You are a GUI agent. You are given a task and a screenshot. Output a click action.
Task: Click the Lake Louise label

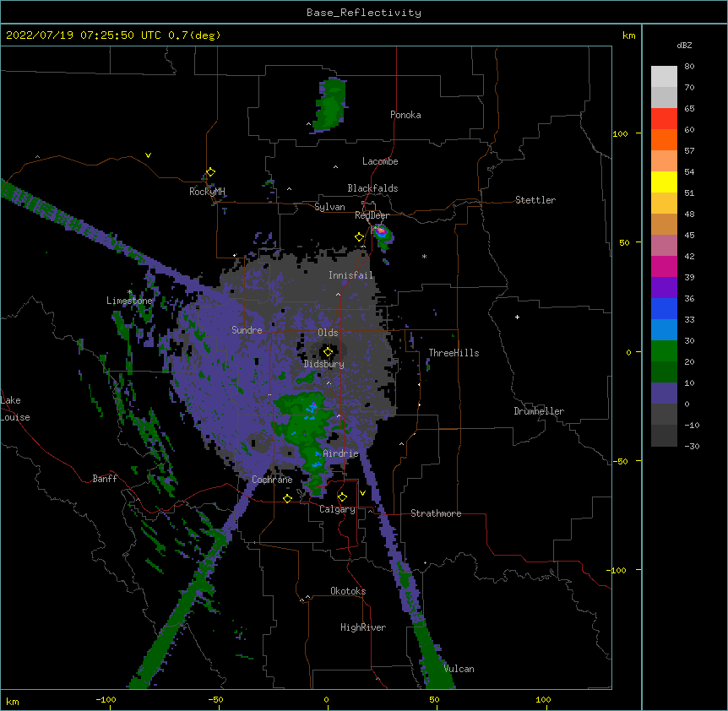point(15,409)
